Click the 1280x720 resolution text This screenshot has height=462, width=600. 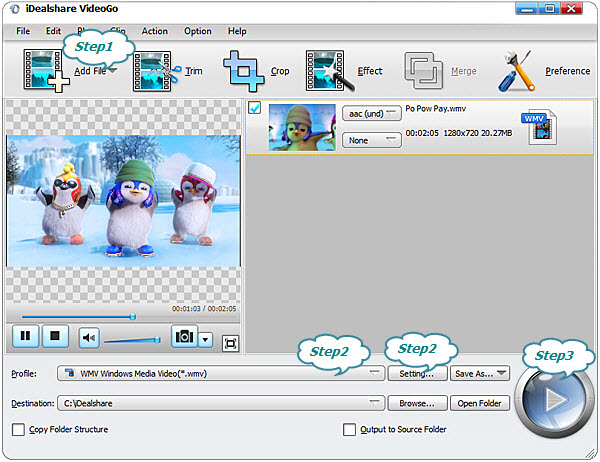pyautogui.click(x=461, y=133)
